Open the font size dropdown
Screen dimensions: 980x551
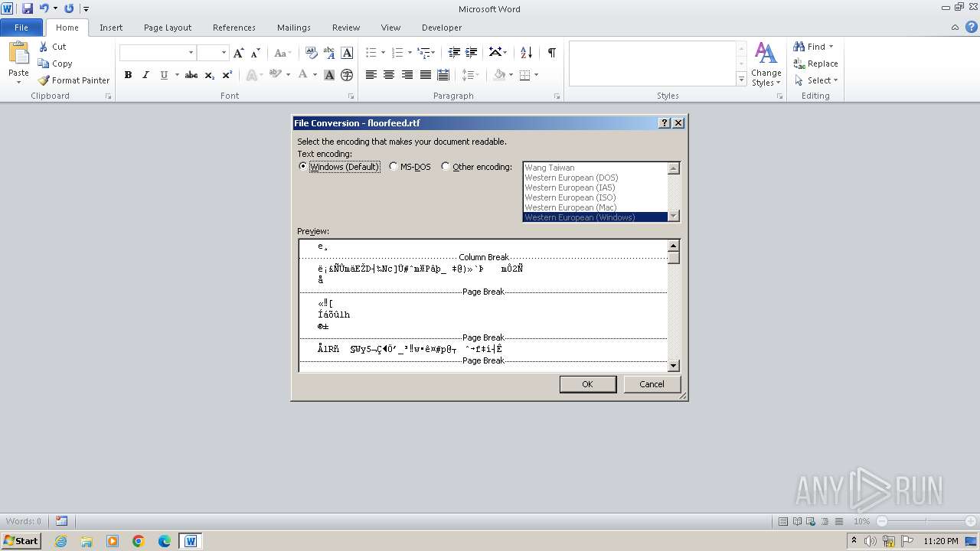coord(224,53)
